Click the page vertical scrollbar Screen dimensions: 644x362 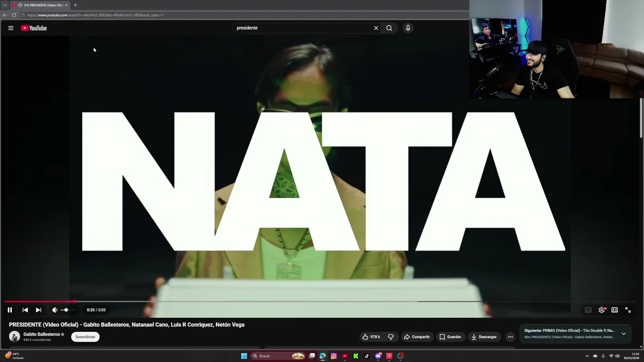click(x=641, y=118)
